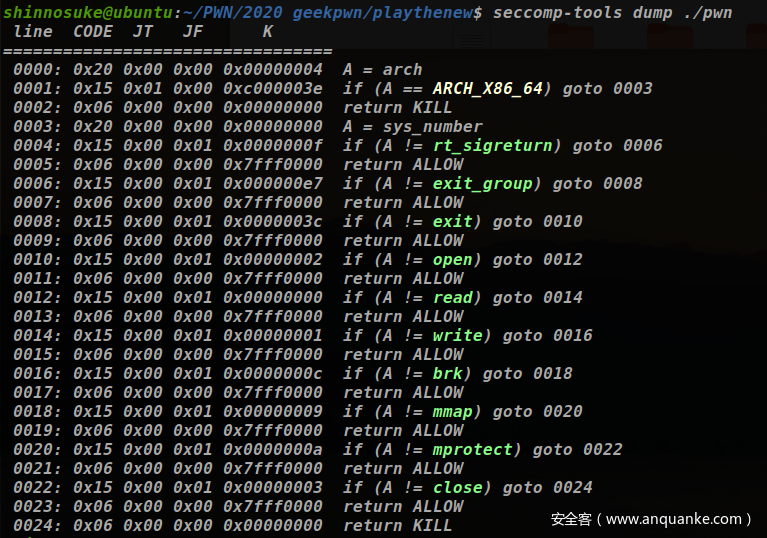This screenshot has height=538, width=767.
Task: Click K value '0x00000003' on line 0022
Action: [x=272, y=488]
